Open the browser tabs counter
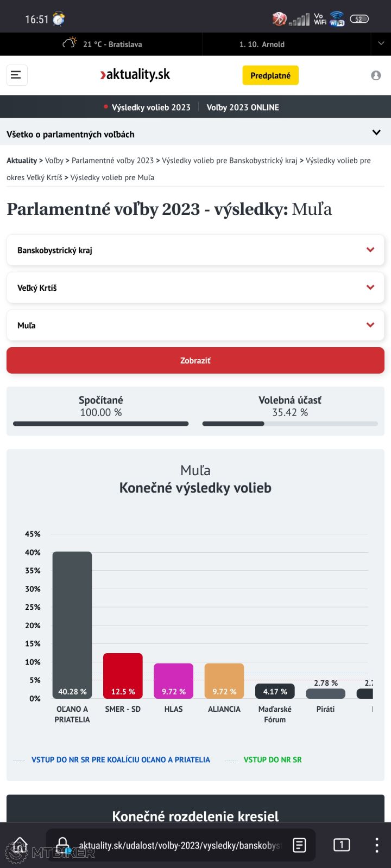This screenshot has width=391, height=868. pyautogui.click(x=342, y=845)
